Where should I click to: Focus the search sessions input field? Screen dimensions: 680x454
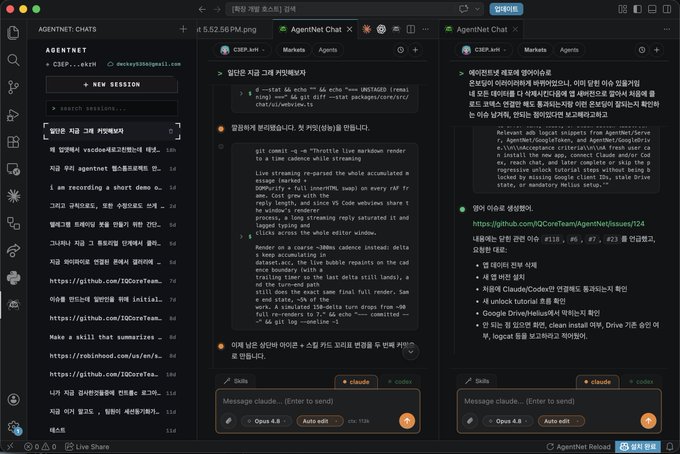pyautogui.click(x=112, y=108)
